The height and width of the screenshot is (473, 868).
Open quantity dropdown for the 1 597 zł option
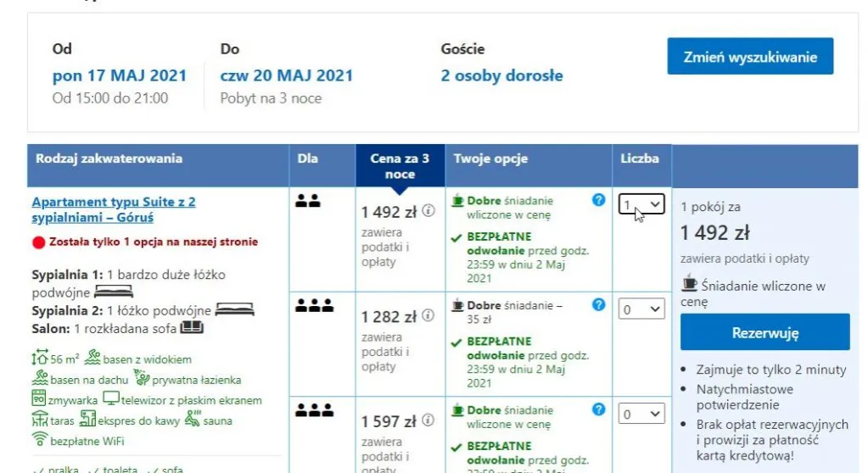click(x=641, y=414)
